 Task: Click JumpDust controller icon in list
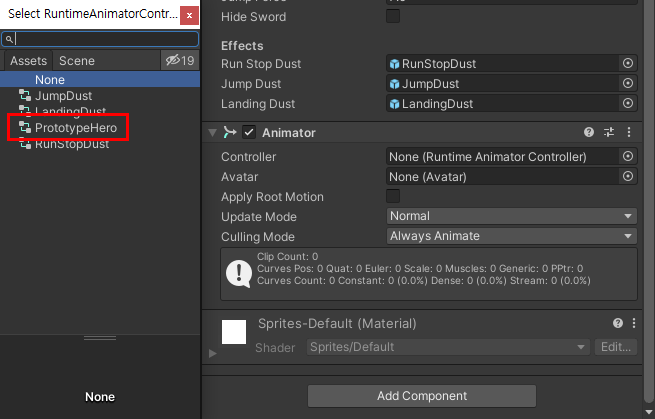25,95
